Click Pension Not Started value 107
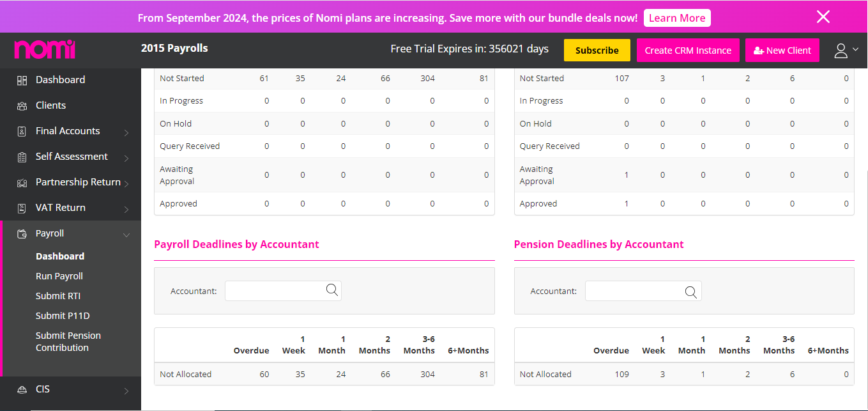Image resolution: width=868 pixels, height=411 pixels. (621, 79)
